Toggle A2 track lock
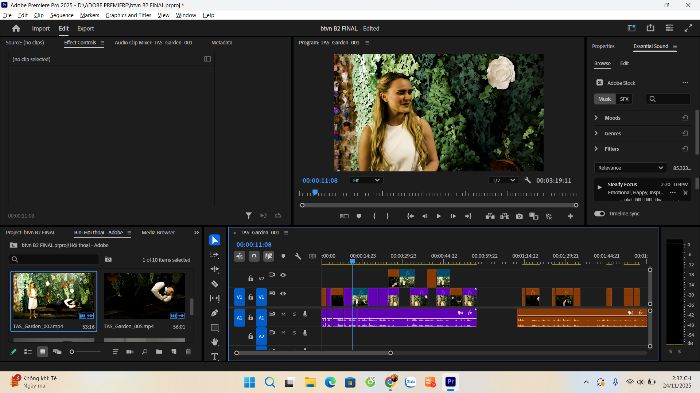700x393 pixels. pyautogui.click(x=250, y=336)
